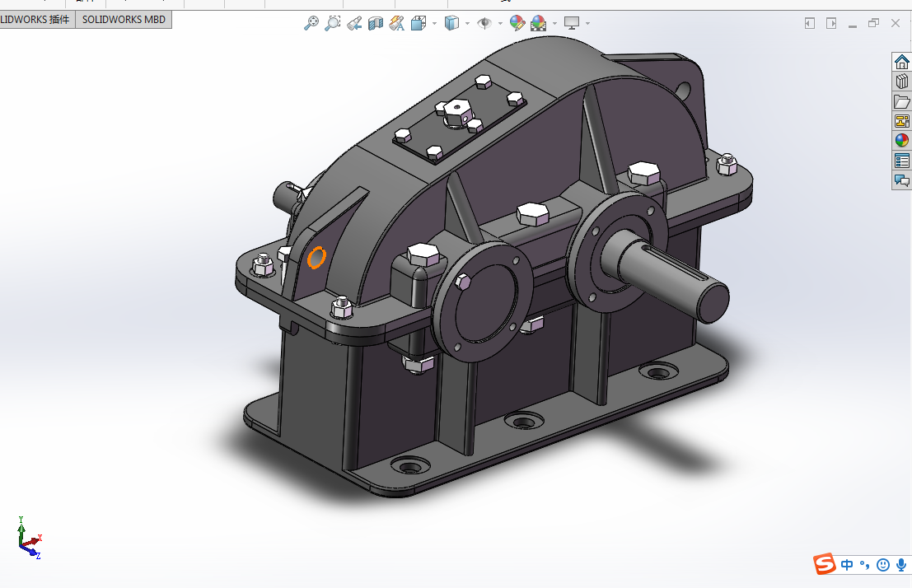This screenshot has height=588, width=912.
Task: Click the tile-right document window button
Action: (831, 23)
